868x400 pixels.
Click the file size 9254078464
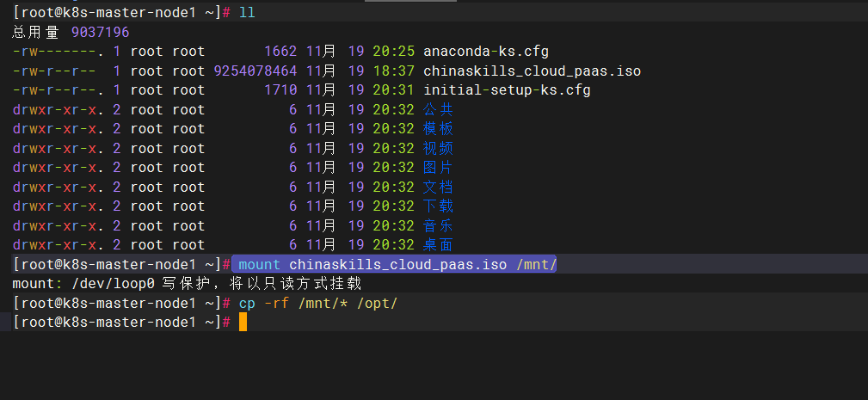tap(255, 71)
